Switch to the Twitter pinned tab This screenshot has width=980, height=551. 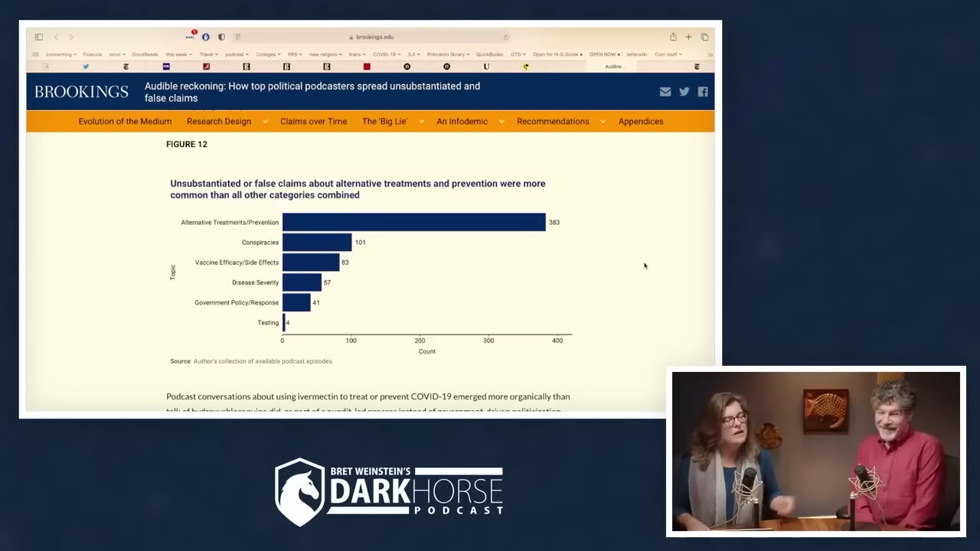(x=86, y=67)
